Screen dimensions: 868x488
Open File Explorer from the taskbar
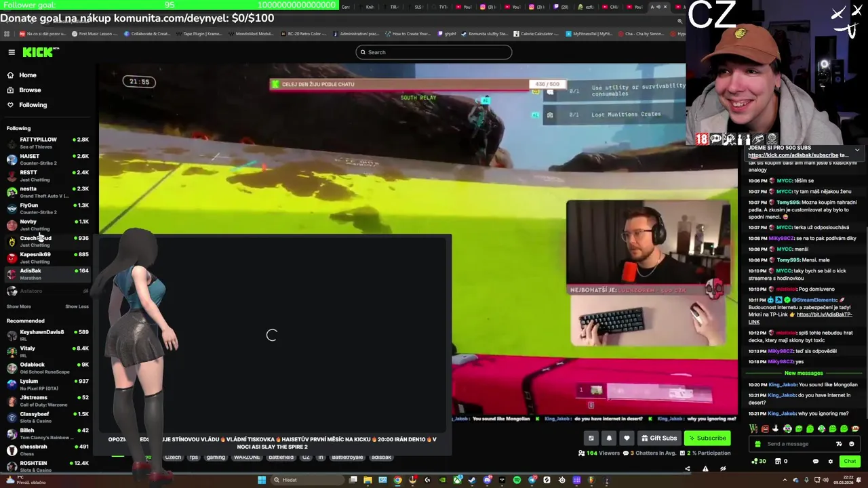coord(368,480)
